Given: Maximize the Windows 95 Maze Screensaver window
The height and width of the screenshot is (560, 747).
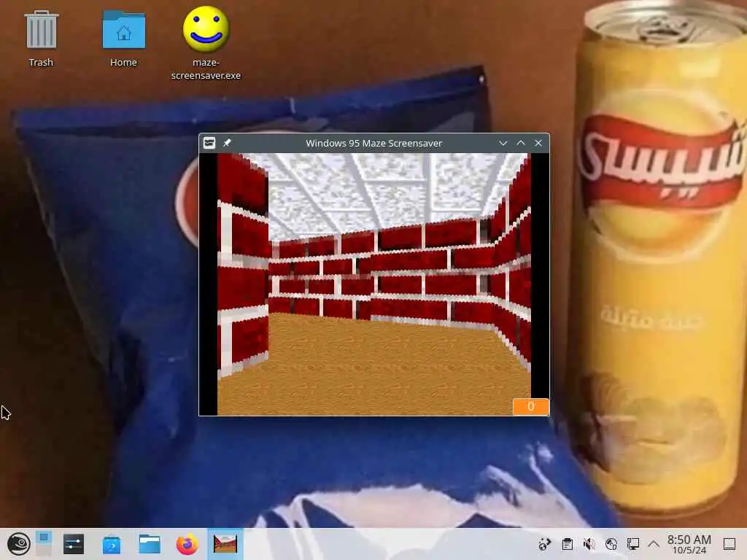Looking at the screenshot, I should pos(521,143).
